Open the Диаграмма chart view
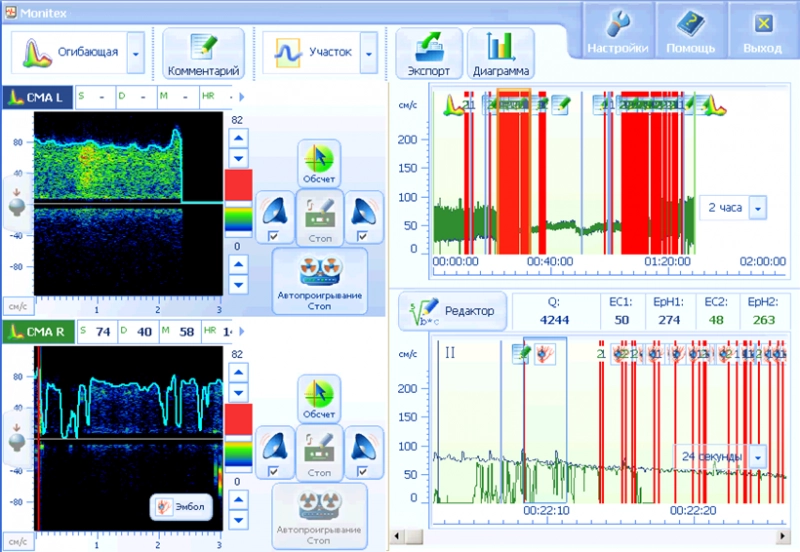This screenshot has height=552, width=800. (x=502, y=54)
